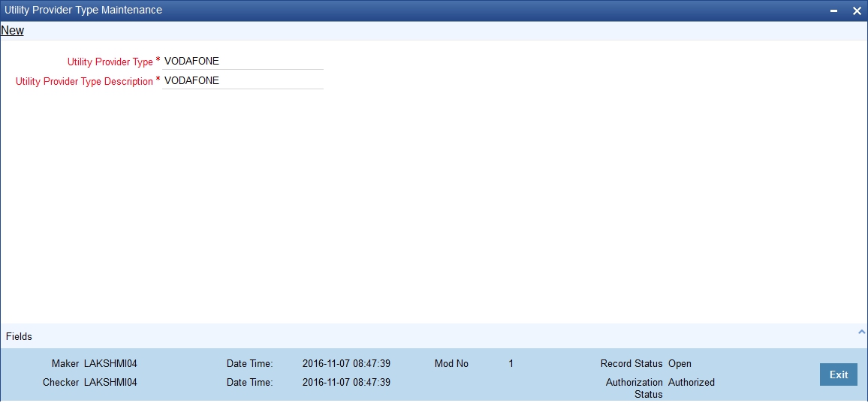
Task: Click the Maker Date Time value
Action: point(347,363)
